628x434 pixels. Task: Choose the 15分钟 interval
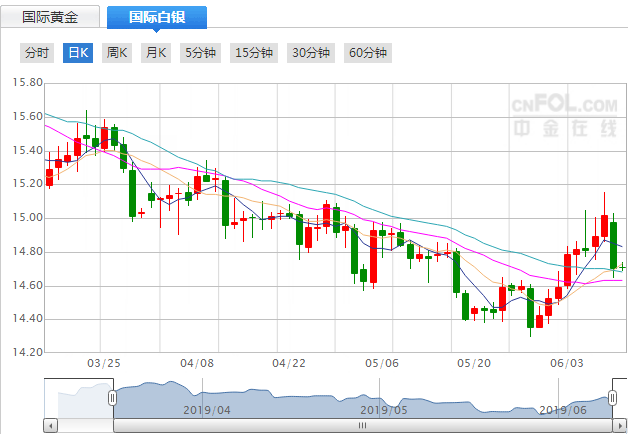pos(253,53)
